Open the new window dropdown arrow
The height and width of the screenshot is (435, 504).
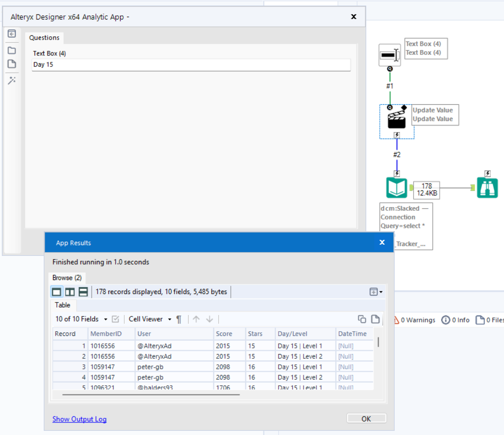[x=381, y=292]
